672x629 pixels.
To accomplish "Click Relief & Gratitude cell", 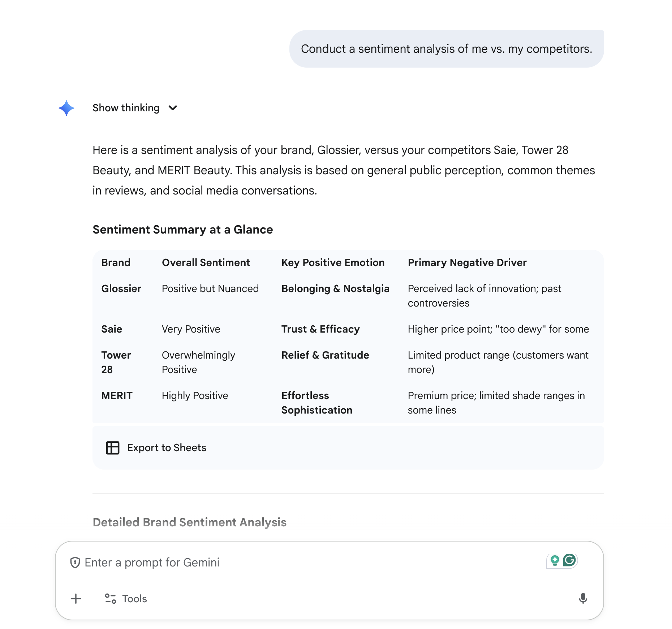I will pos(325,355).
